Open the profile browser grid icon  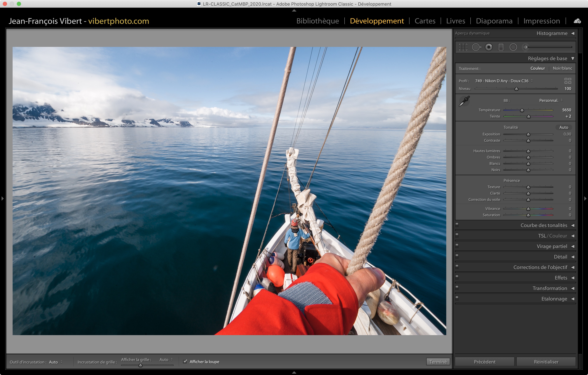[x=568, y=81]
